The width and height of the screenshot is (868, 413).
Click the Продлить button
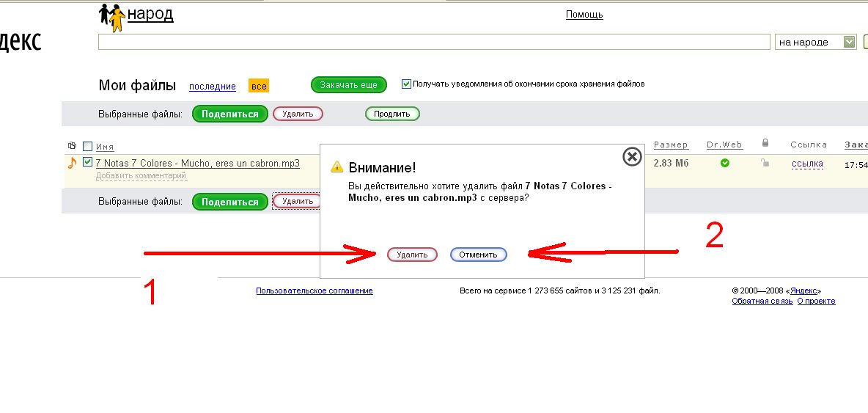pyautogui.click(x=392, y=114)
